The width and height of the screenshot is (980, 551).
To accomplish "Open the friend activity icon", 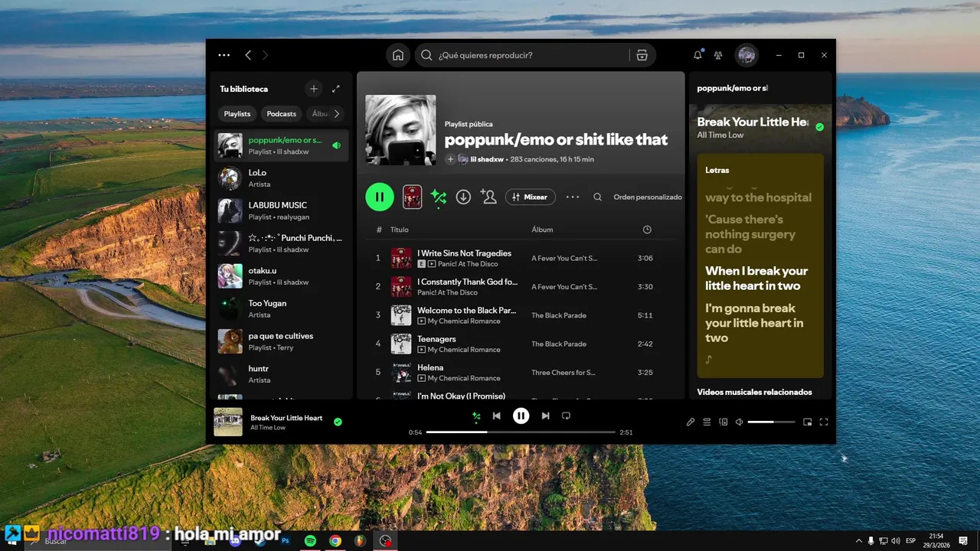I will pyautogui.click(x=718, y=55).
